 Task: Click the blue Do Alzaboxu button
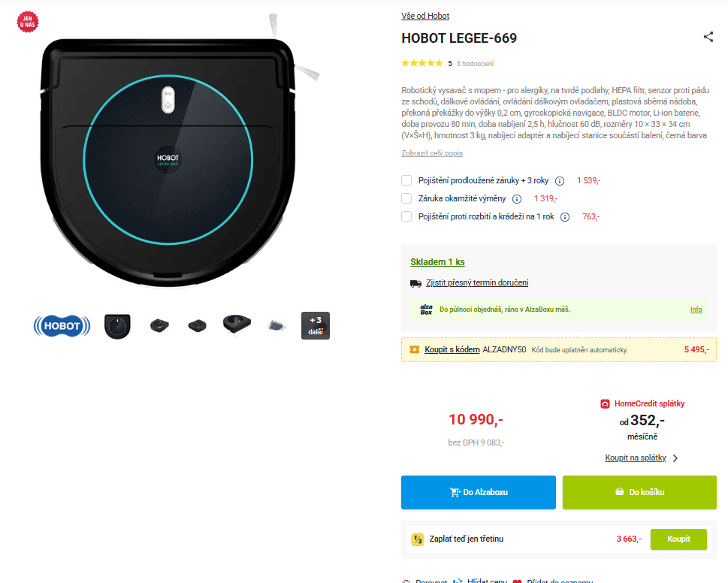479,492
